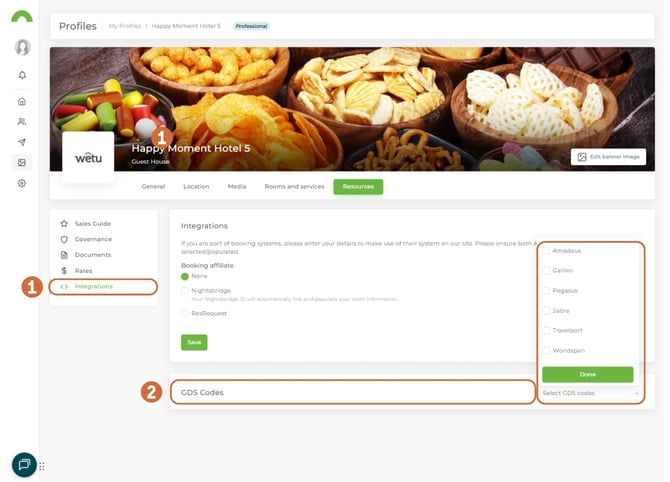The image size is (670, 482).
Task: Click the Save button under Integrations
Action: [x=194, y=342]
